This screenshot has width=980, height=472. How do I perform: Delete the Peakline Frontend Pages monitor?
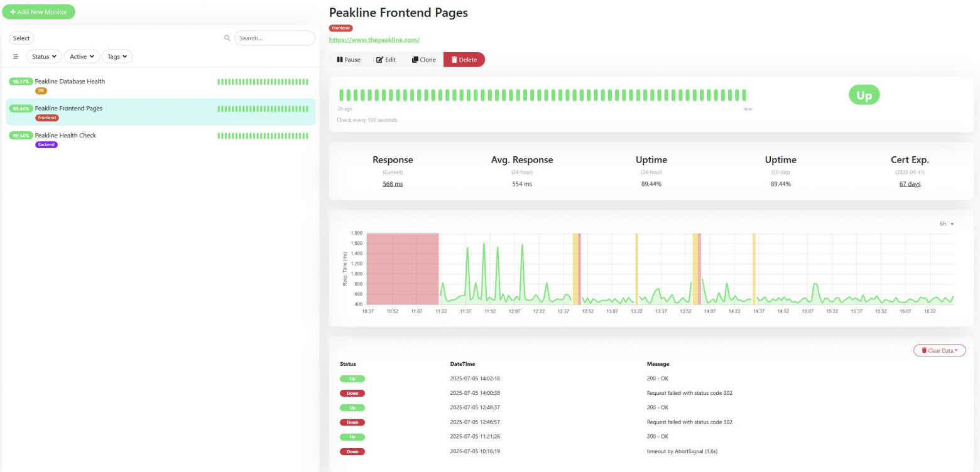tap(464, 60)
